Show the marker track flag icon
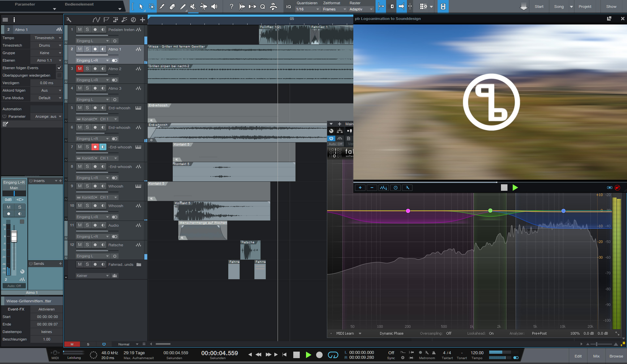Viewport: 627px width, 364px height. tap(106, 20)
